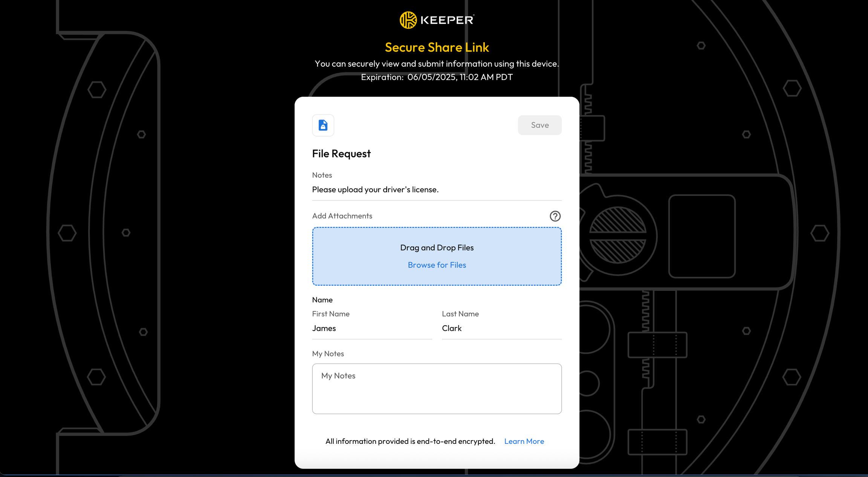The image size is (868, 477).
Task: Click the expiration date text
Action: pyautogui.click(x=437, y=77)
